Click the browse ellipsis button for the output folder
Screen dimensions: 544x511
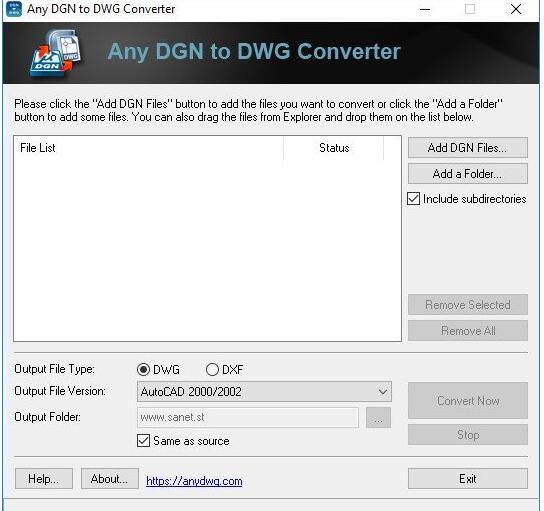[x=378, y=417]
